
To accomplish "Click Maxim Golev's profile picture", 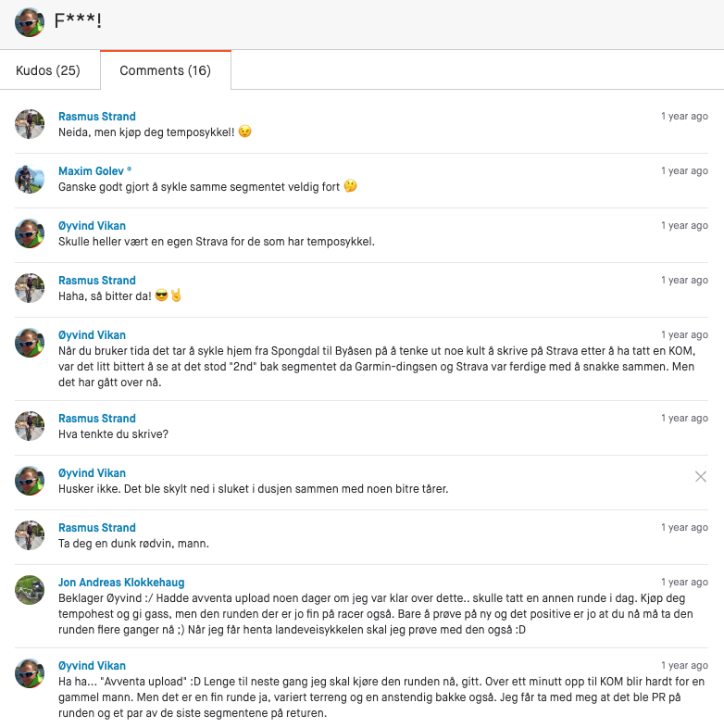I will [30, 179].
